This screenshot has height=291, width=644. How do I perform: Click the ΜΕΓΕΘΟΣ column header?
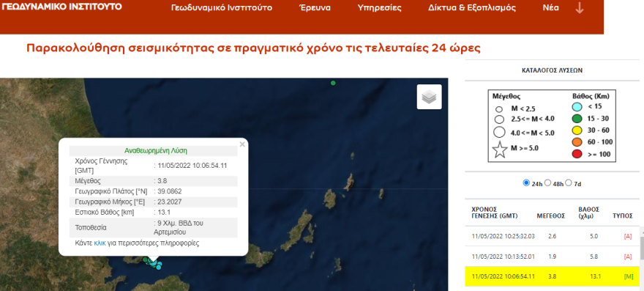pos(551,216)
